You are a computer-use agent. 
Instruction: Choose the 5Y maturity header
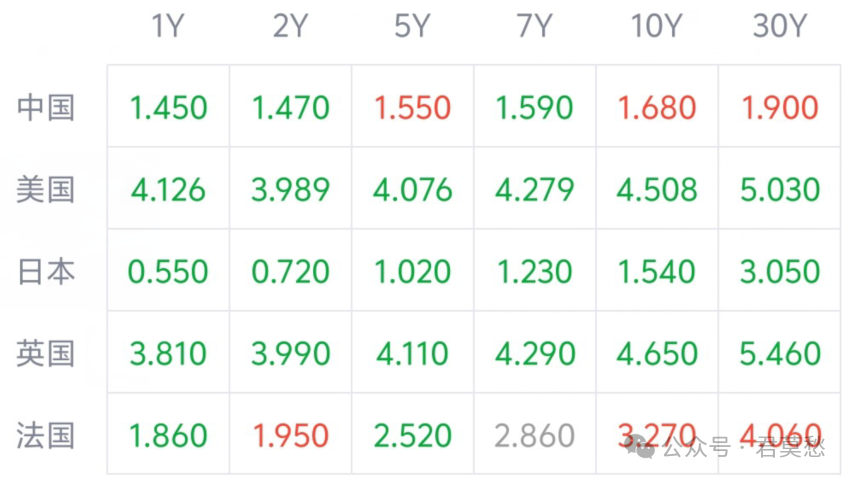tap(412, 27)
